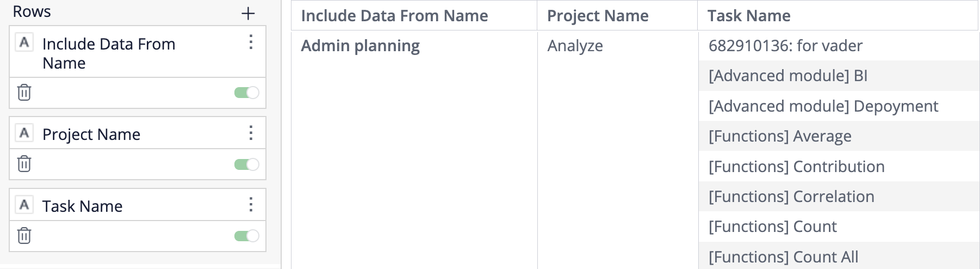Delete the Include Data From Name row

pyautogui.click(x=24, y=93)
